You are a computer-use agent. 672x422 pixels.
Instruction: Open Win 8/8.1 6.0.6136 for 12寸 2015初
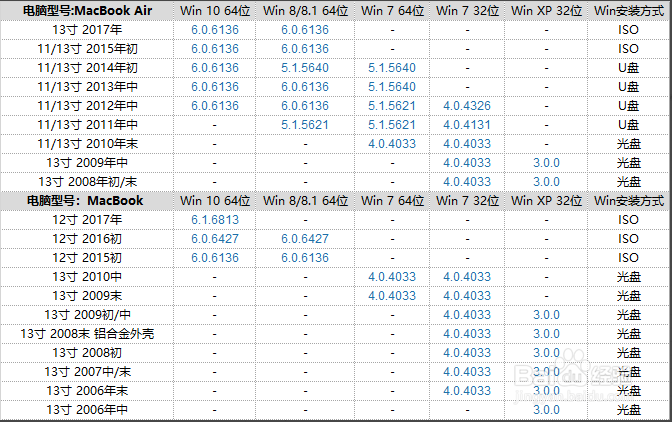(305, 258)
